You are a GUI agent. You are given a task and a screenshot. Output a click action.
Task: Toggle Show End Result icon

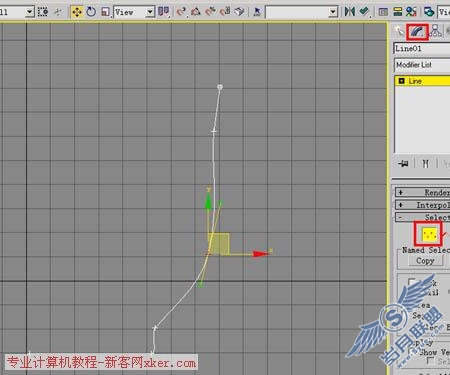[x=425, y=164]
